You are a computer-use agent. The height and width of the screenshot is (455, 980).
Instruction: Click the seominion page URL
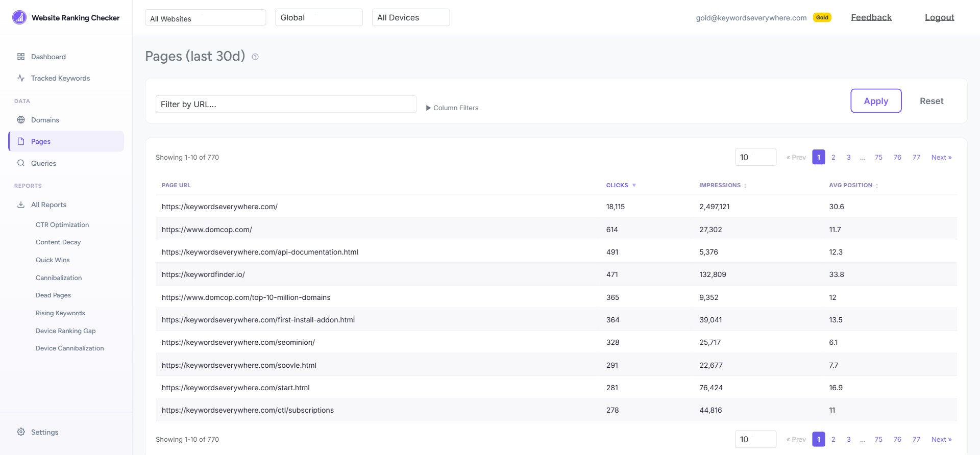pyautogui.click(x=238, y=342)
